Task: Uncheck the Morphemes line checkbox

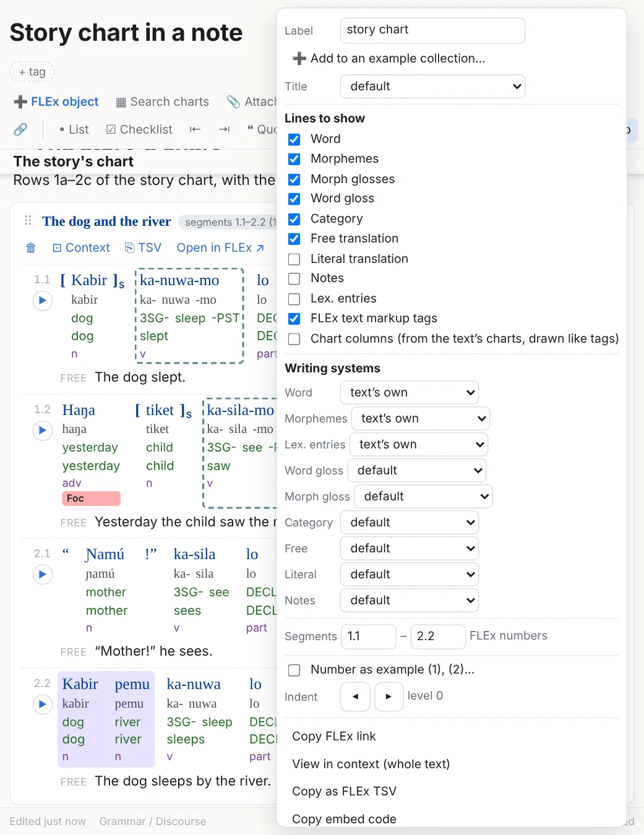Action: click(x=294, y=159)
